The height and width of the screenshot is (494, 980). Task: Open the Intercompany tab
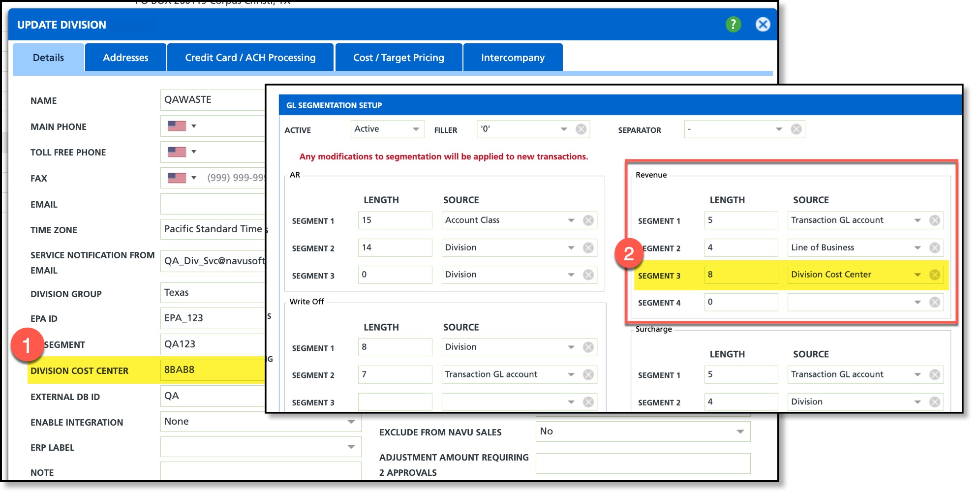tap(513, 58)
